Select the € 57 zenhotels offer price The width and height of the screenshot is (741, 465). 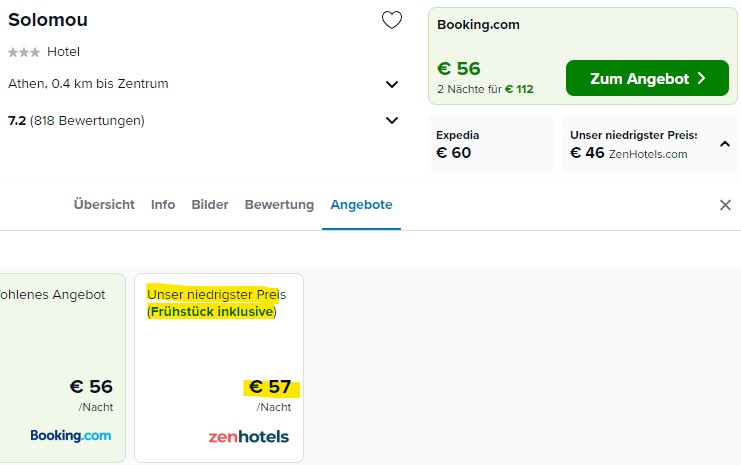[270, 387]
